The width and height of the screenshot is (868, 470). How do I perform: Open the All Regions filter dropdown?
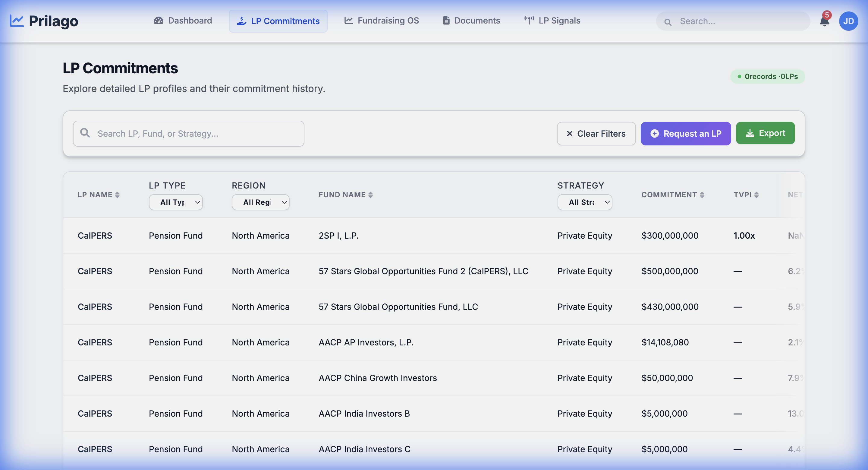click(260, 202)
